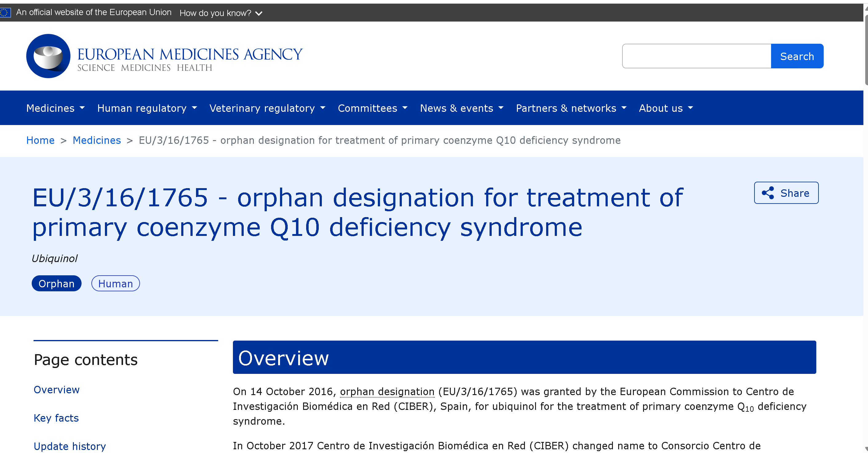Open the News & events menu
Image resolution: width=868 pixels, height=453 pixels.
461,108
